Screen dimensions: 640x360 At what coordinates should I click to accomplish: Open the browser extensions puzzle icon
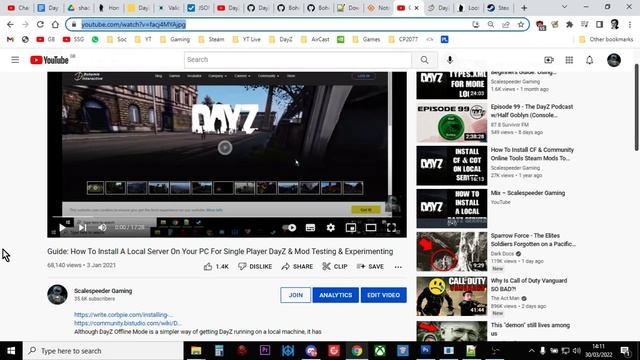point(569,24)
